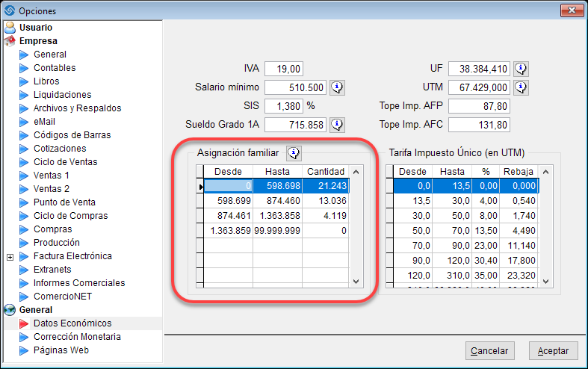Click scroll-up arrow of Asignación familiar table
The image size is (588, 369).
356,172
